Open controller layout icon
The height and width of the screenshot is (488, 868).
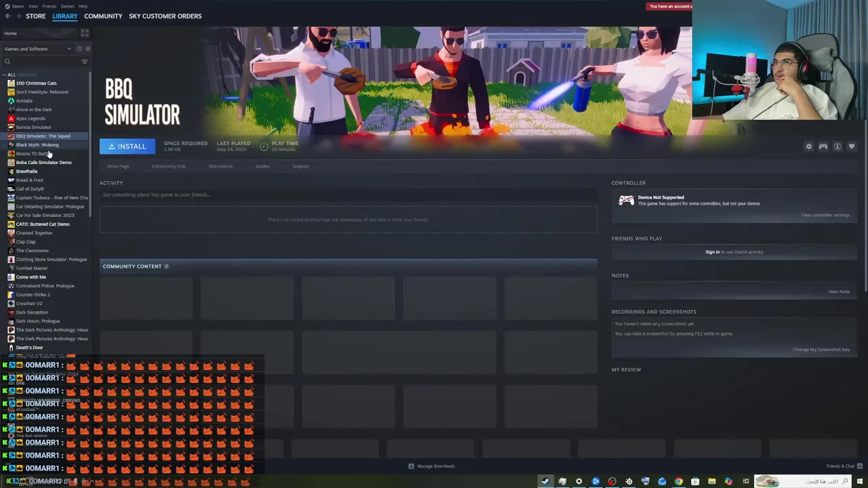pos(823,146)
